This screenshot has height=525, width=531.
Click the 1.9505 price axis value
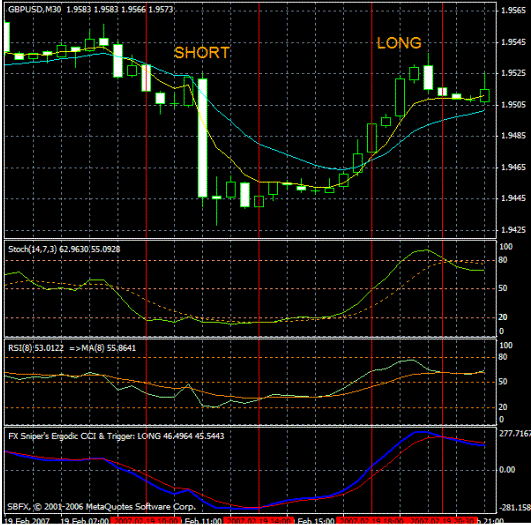[513, 105]
